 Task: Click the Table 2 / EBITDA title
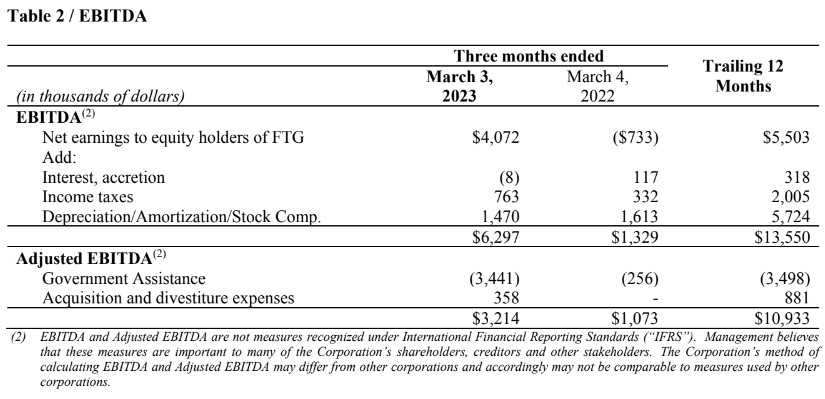pyautogui.click(x=77, y=16)
